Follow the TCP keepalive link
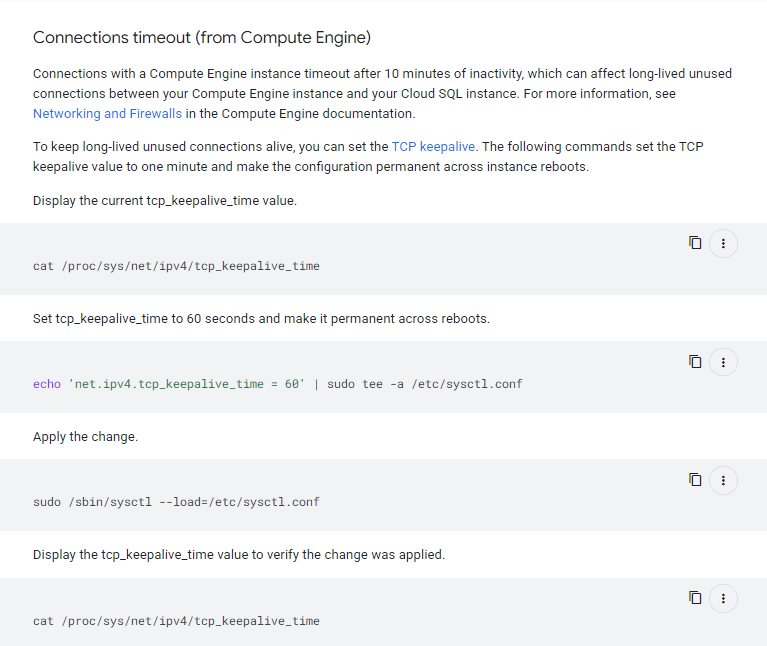Image resolution: width=767 pixels, height=646 pixels. click(x=434, y=146)
